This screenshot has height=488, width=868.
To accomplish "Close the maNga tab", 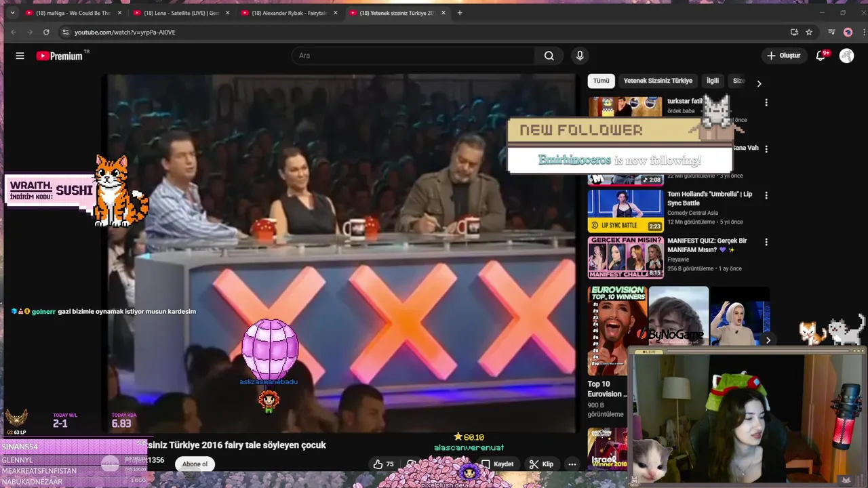I will tap(120, 13).
